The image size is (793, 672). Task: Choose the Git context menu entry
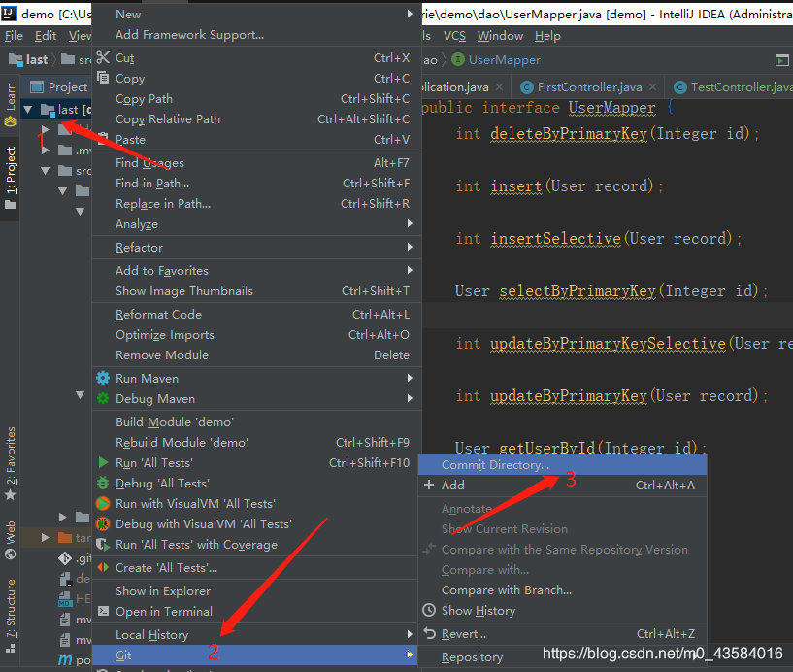[x=255, y=655]
